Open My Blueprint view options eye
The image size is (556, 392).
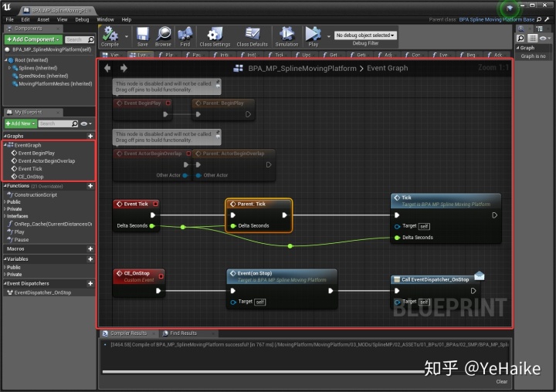[x=86, y=123]
